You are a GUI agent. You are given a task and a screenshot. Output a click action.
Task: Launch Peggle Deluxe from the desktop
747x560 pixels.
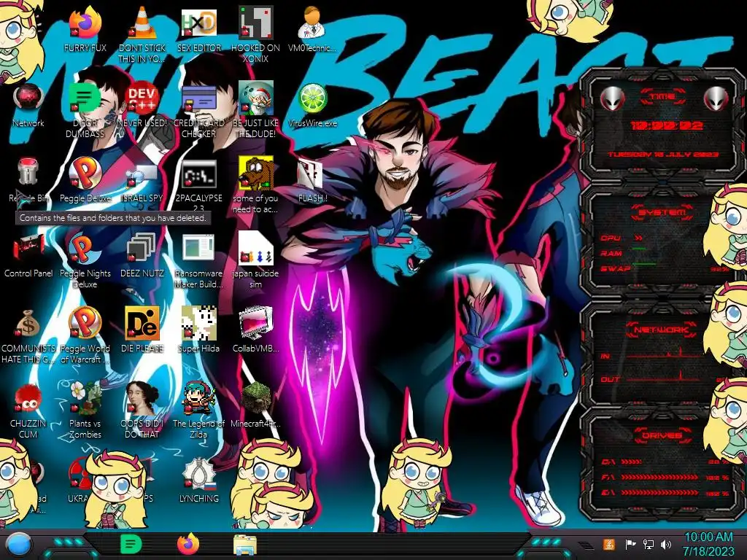85,174
